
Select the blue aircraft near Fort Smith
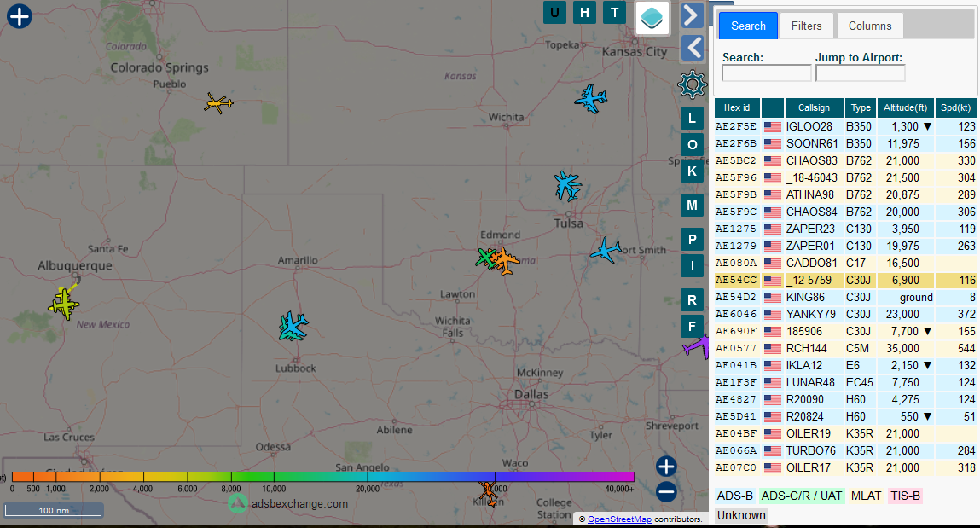606,251
